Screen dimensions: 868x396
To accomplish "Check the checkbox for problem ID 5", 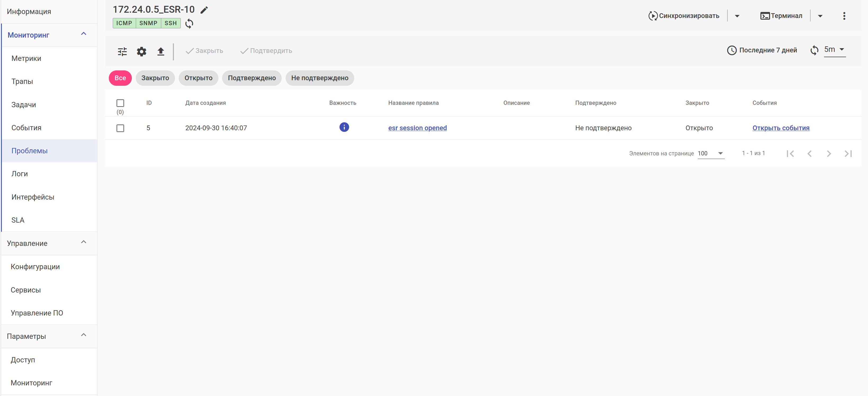I will tap(120, 128).
